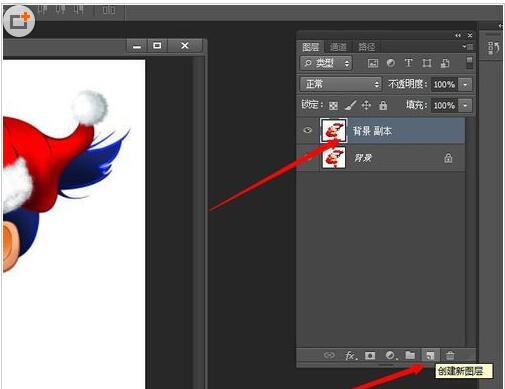Open the 类型 filter dropdown

(x=326, y=63)
